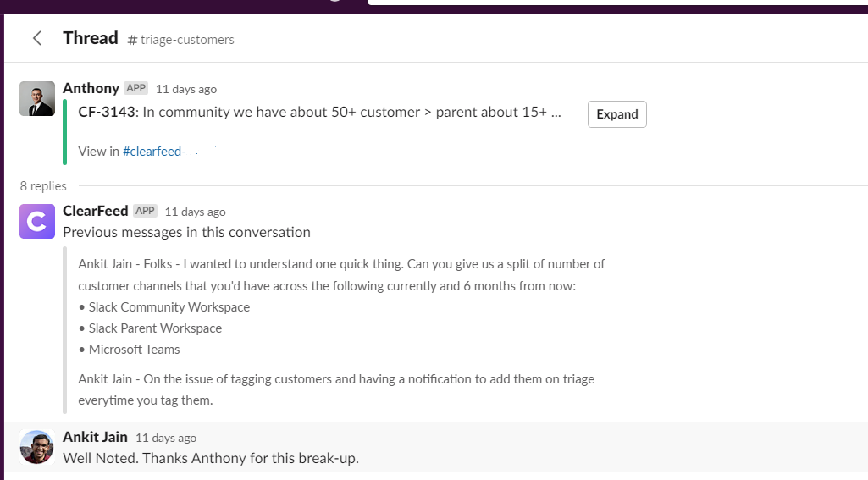868x480 pixels.
Task: Click the back arrow beside Thread
Action: click(36, 38)
